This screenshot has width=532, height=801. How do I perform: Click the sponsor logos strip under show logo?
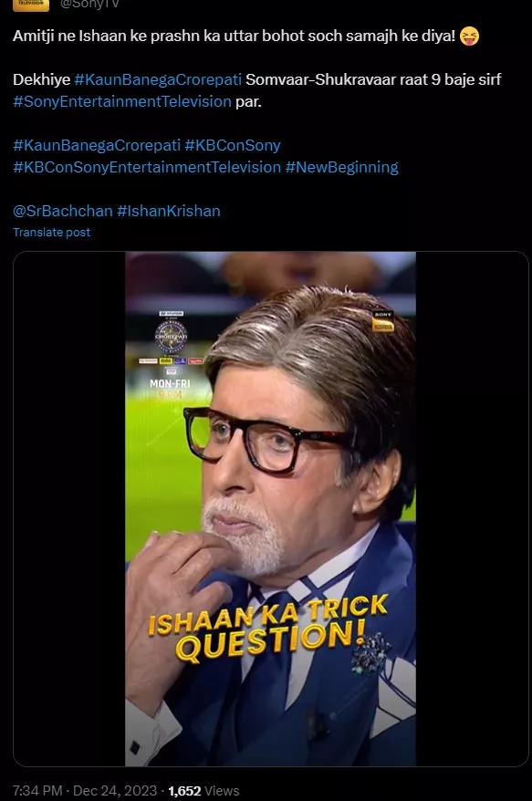click(x=172, y=360)
